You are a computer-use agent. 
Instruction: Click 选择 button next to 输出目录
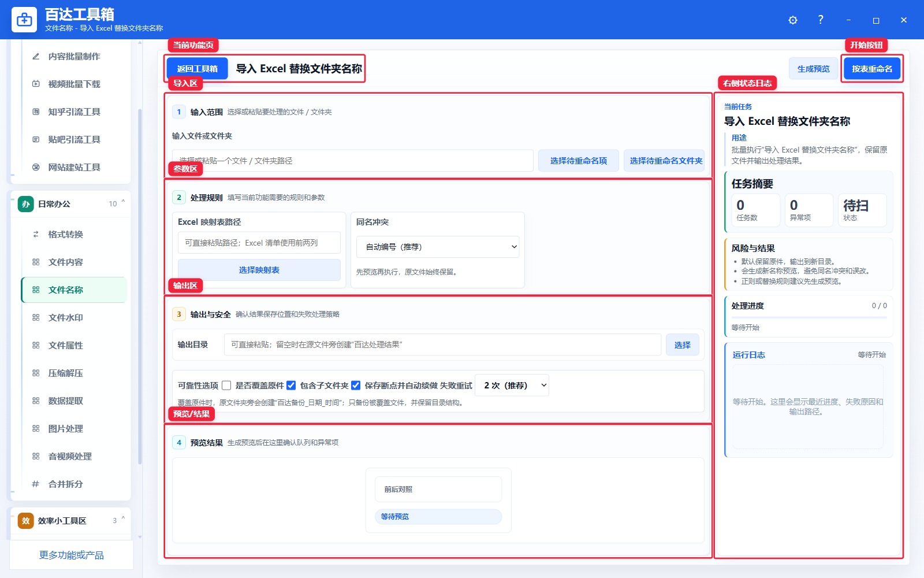click(x=683, y=345)
